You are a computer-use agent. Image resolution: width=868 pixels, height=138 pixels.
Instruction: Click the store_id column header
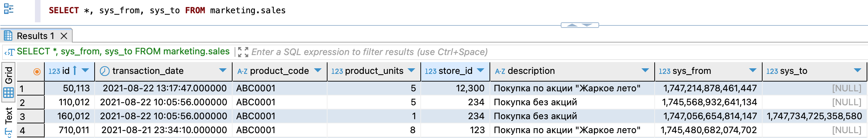[x=455, y=71]
